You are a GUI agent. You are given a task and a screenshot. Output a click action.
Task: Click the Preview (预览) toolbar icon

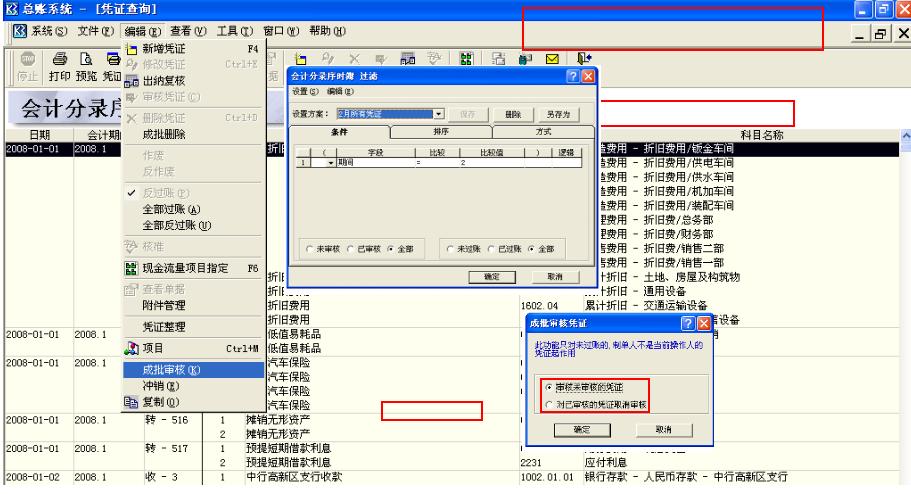click(86, 59)
